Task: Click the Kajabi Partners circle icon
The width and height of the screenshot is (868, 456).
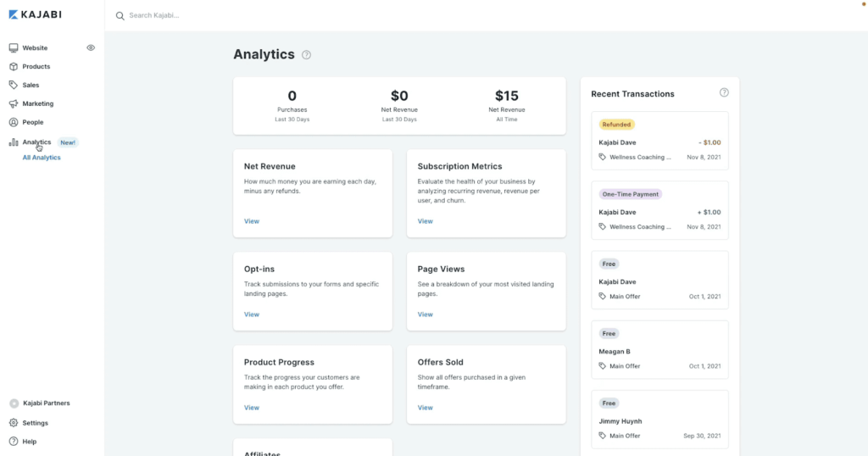Action: pyautogui.click(x=14, y=403)
